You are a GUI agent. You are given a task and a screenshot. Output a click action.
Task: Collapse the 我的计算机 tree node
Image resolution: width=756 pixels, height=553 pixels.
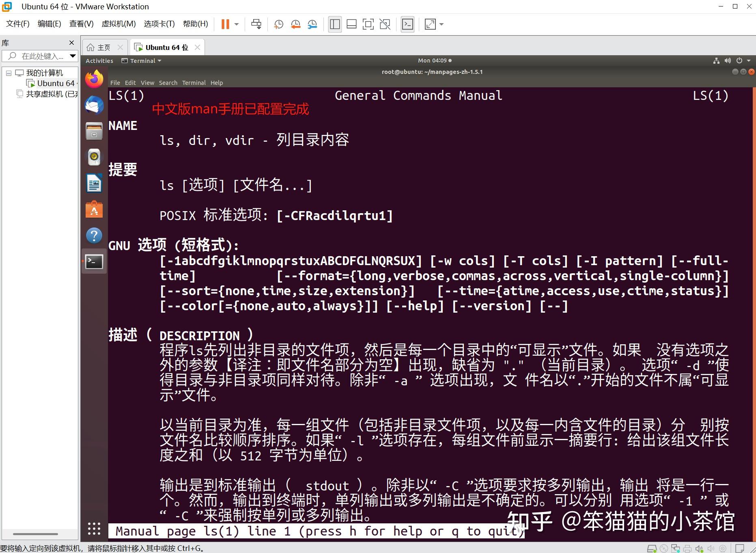pyautogui.click(x=9, y=73)
